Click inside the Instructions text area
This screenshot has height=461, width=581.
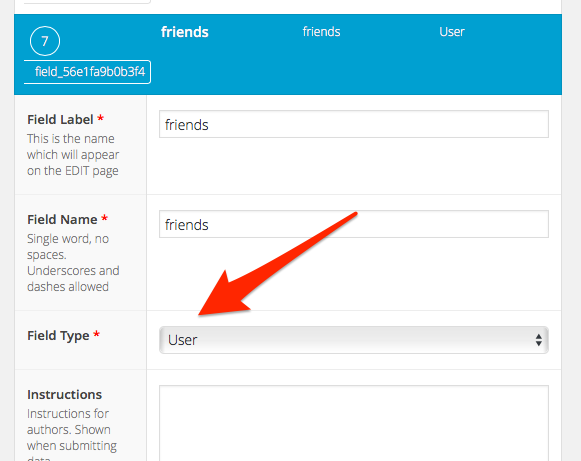click(354, 423)
